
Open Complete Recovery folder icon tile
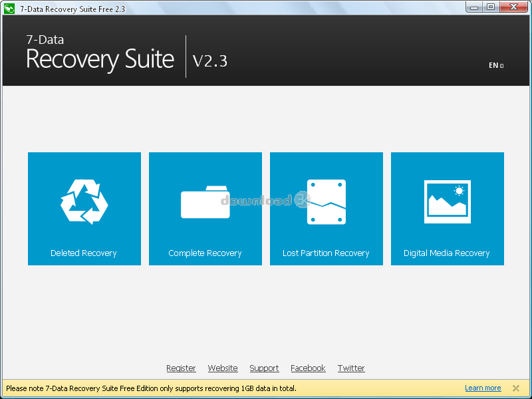click(x=205, y=209)
